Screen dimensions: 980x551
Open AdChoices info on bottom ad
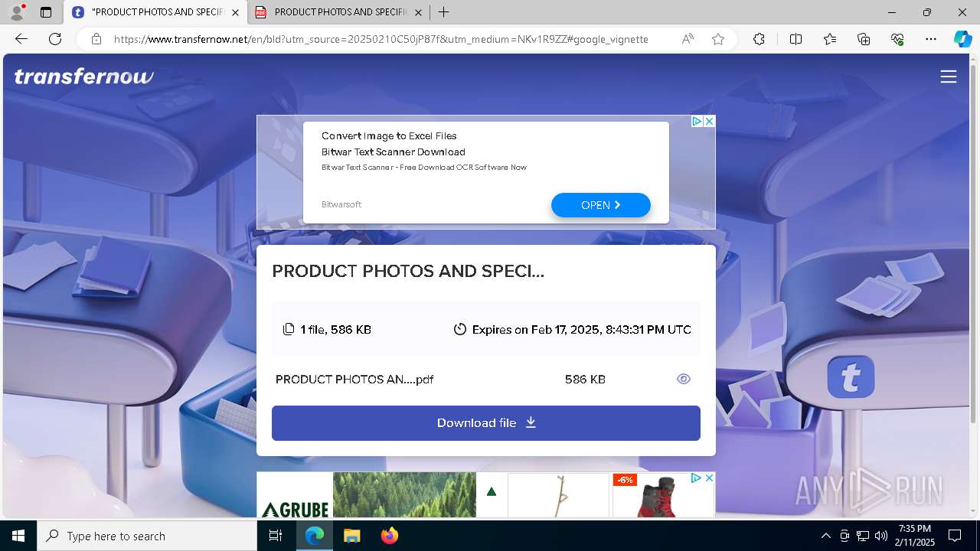pyautogui.click(x=697, y=478)
